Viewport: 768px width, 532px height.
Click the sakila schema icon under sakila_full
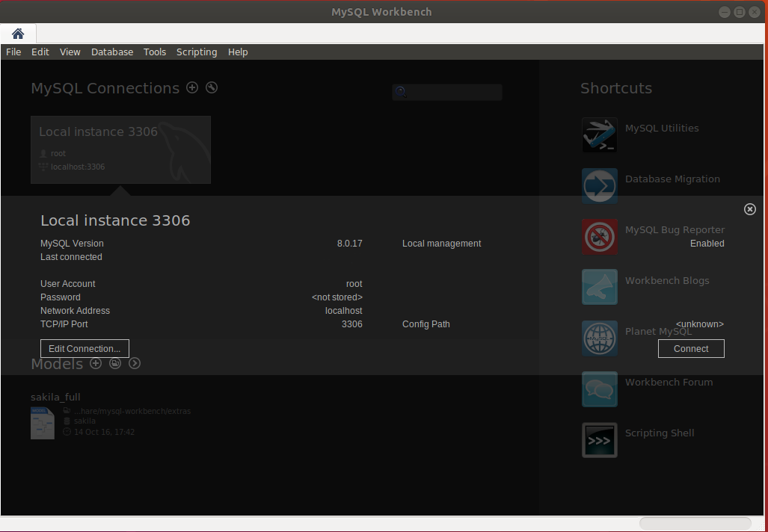pyautogui.click(x=67, y=421)
